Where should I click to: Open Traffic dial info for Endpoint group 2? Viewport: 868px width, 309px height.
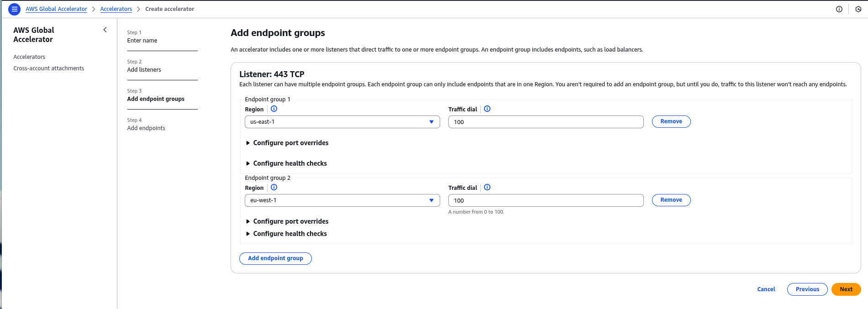(487, 188)
